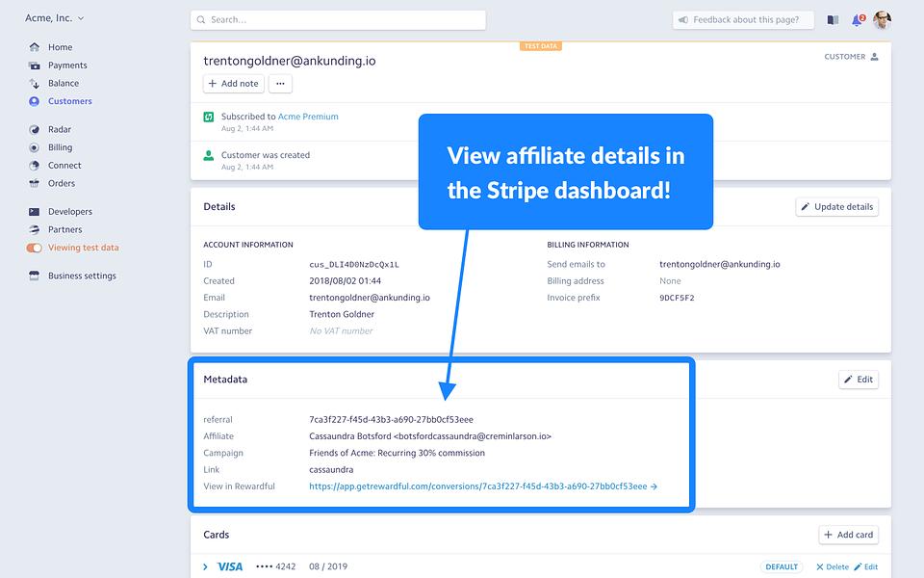Open the Acme Premium subscription link
Image resolution: width=924 pixels, height=578 pixels.
pyautogui.click(x=308, y=117)
